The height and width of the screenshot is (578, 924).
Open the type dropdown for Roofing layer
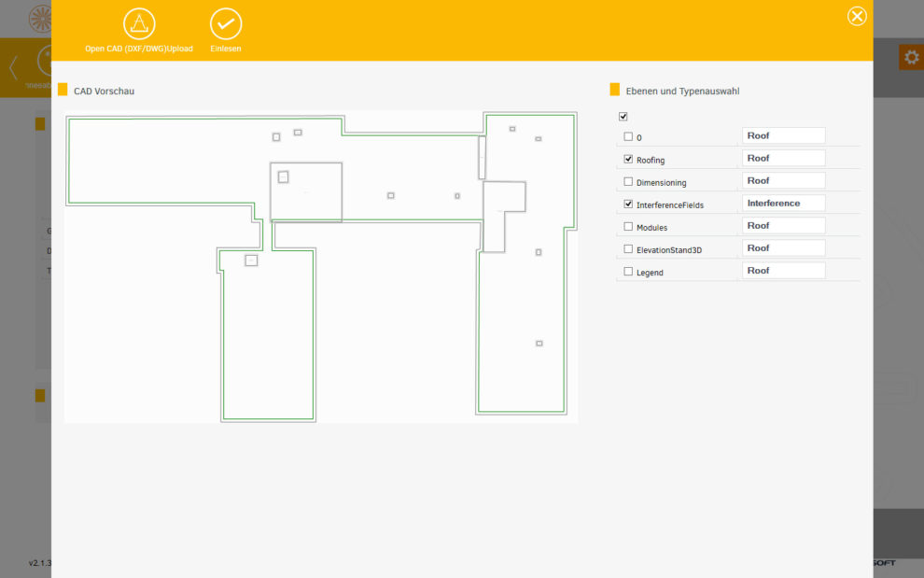coord(783,158)
